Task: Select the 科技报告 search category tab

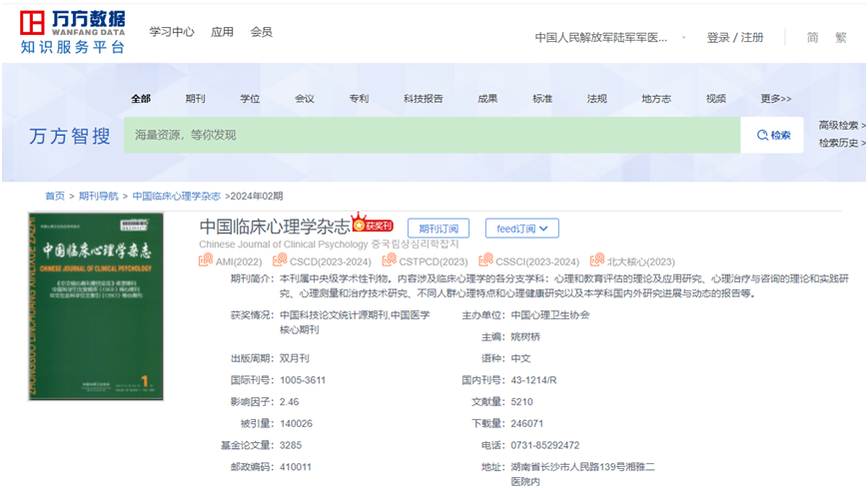Action: (423, 99)
